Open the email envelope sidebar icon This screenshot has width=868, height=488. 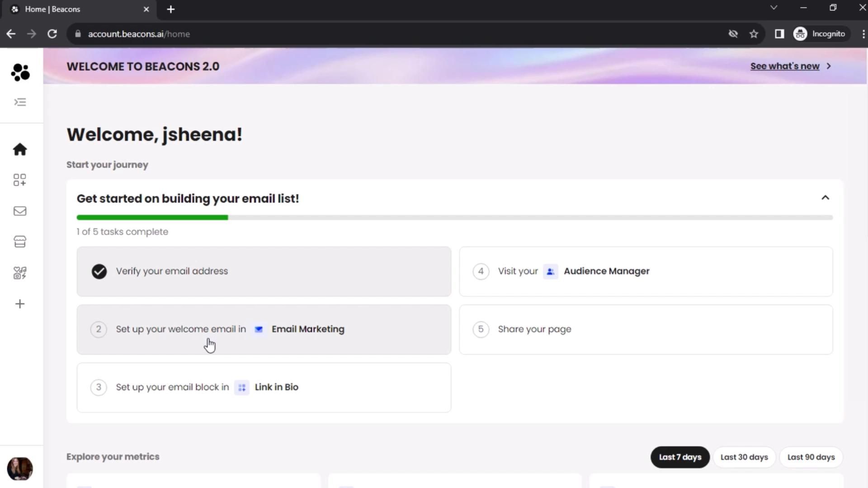pyautogui.click(x=20, y=211)
